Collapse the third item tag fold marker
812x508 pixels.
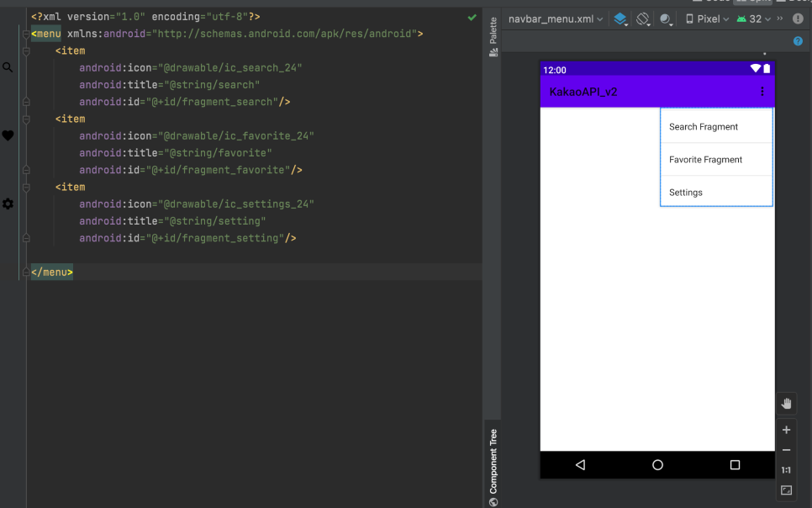pos(26,187)
